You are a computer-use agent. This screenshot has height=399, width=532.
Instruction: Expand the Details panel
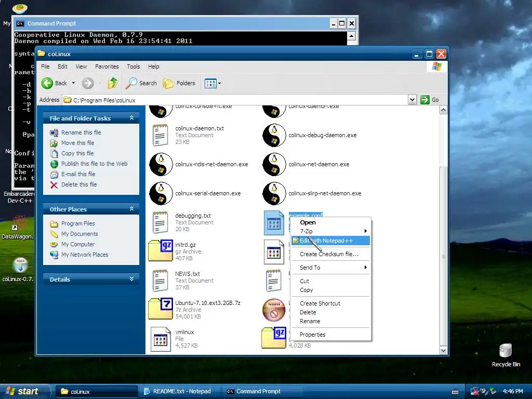click(x=131, y=279)
